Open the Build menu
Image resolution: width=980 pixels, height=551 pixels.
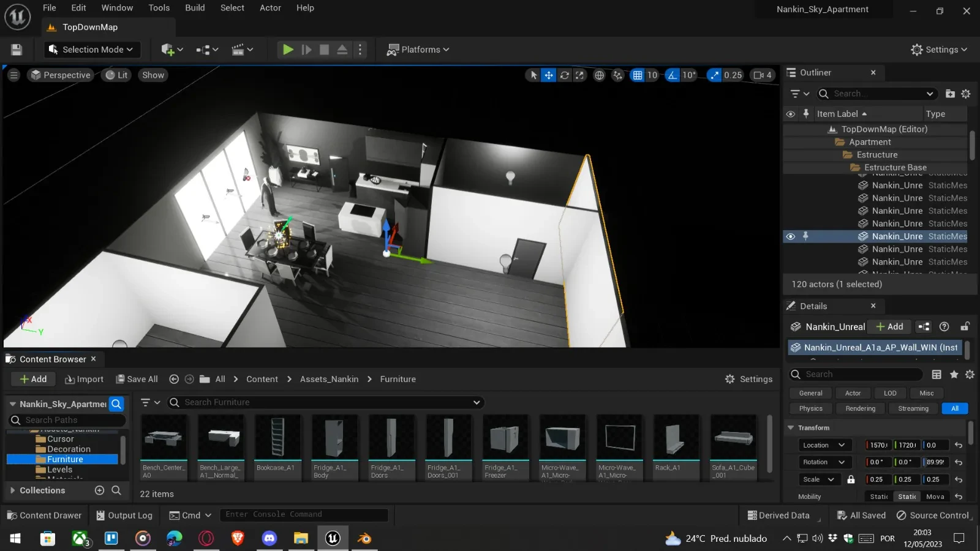(195, 8)
